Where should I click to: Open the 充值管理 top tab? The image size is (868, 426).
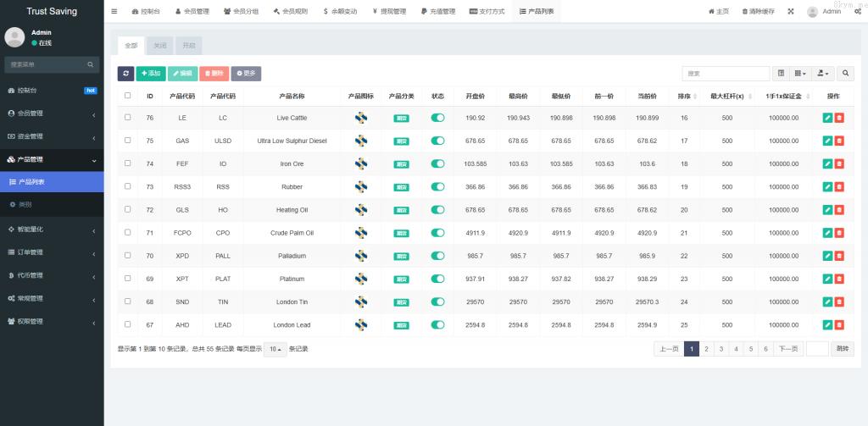pyautogui.click(x=437, y=12)
